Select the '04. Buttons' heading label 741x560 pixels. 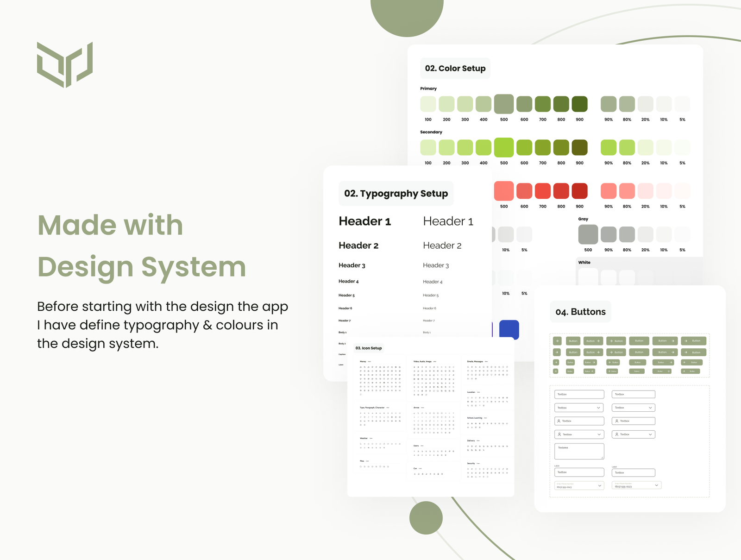[580, 312]
